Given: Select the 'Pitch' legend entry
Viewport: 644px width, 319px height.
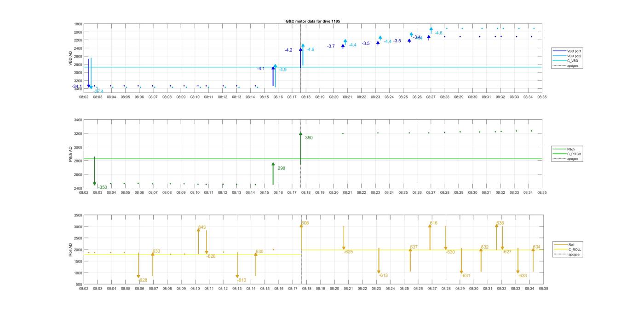Looking at the screenshot, I should click(x=563, y=149).
